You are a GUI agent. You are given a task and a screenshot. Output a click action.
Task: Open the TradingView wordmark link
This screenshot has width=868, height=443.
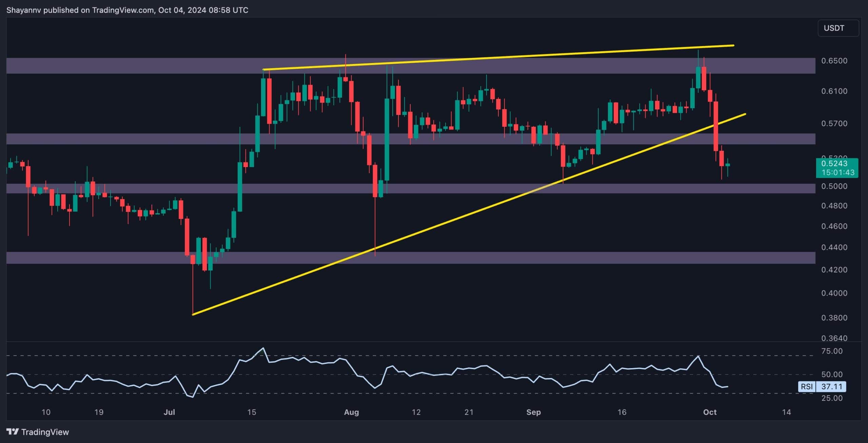coord(45,432)
